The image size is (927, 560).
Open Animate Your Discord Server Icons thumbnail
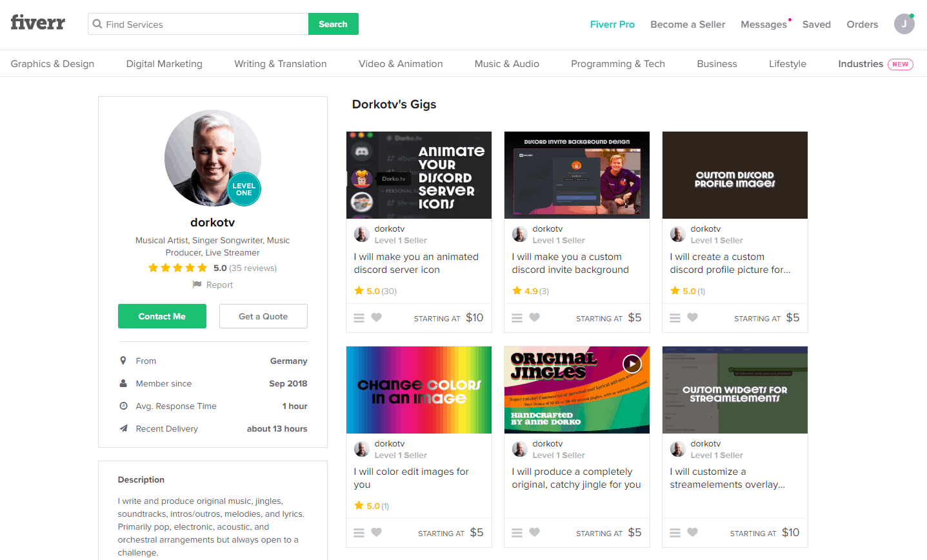[419, 175]
